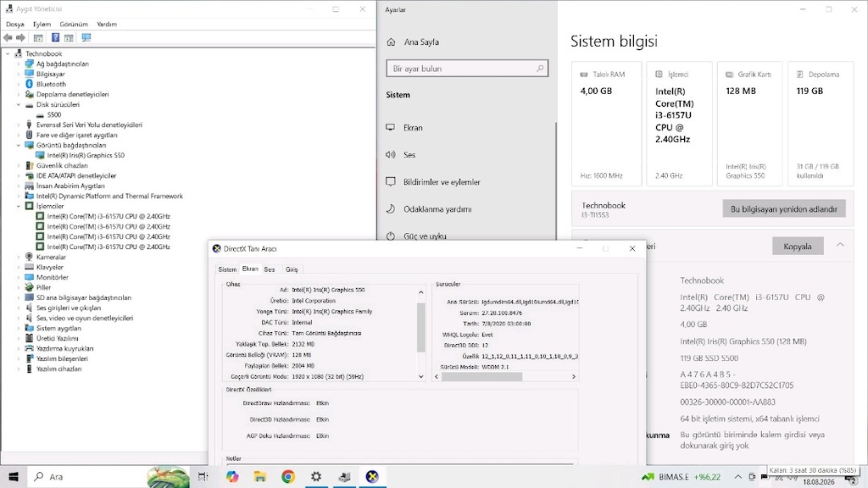
Task: Click the BIMAS.E stock widget on taskbar
Action: 682,476
